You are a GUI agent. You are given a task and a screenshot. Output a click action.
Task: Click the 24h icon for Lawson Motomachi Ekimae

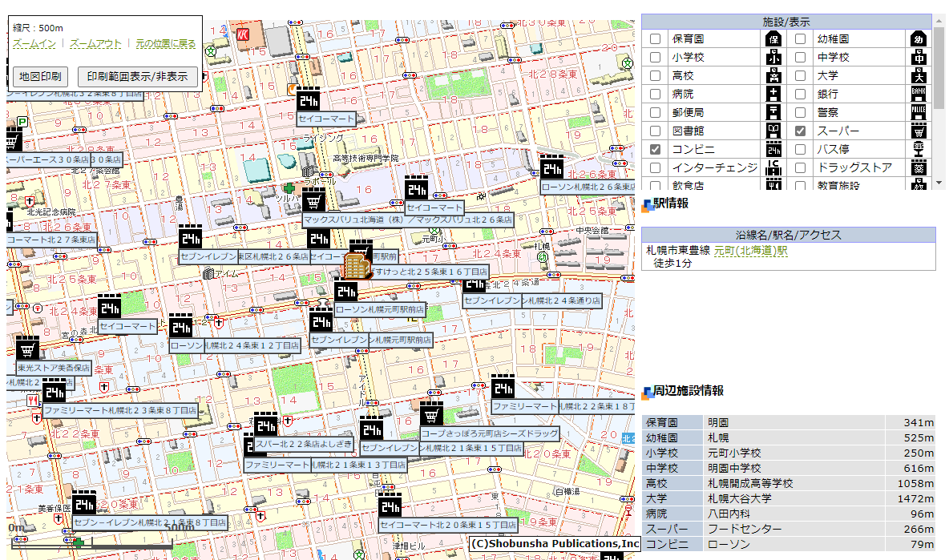tap(346, 291)
